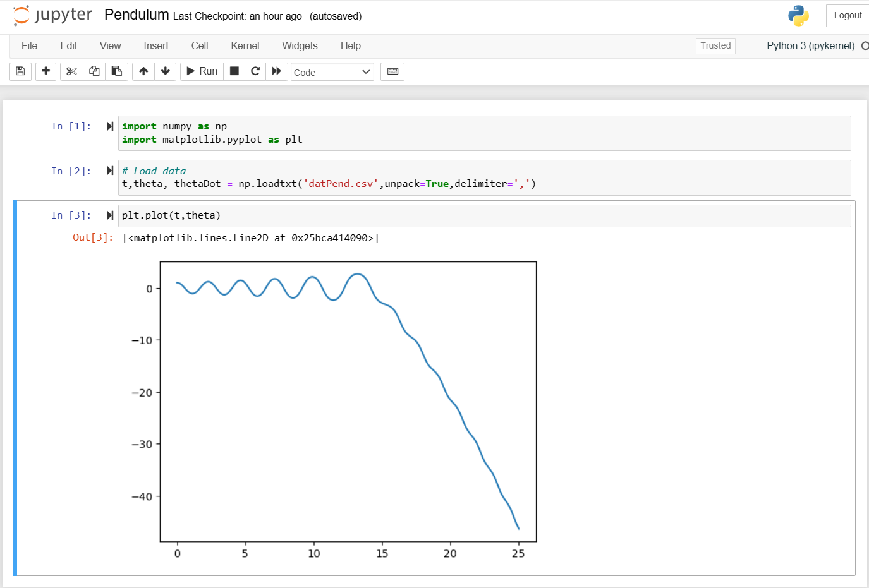The height and width of the screenshot is (588, 869).
Task: Open the Kernel menu
Action: (x=245, y=45)
